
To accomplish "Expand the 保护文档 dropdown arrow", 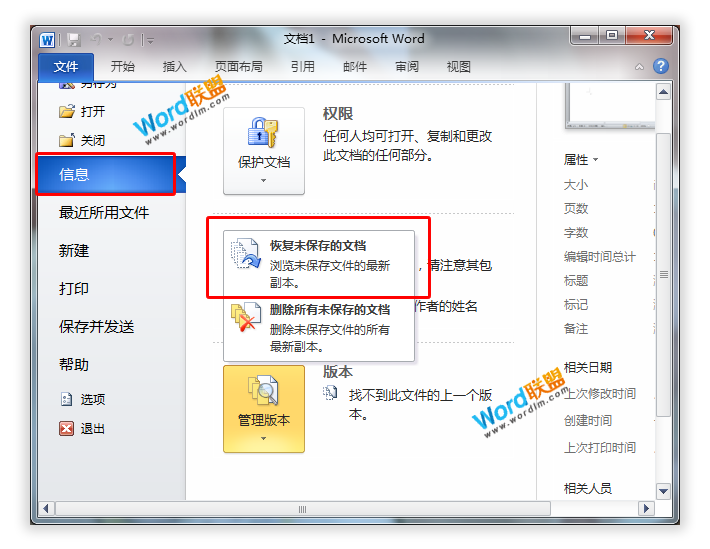I will [264, 180].
